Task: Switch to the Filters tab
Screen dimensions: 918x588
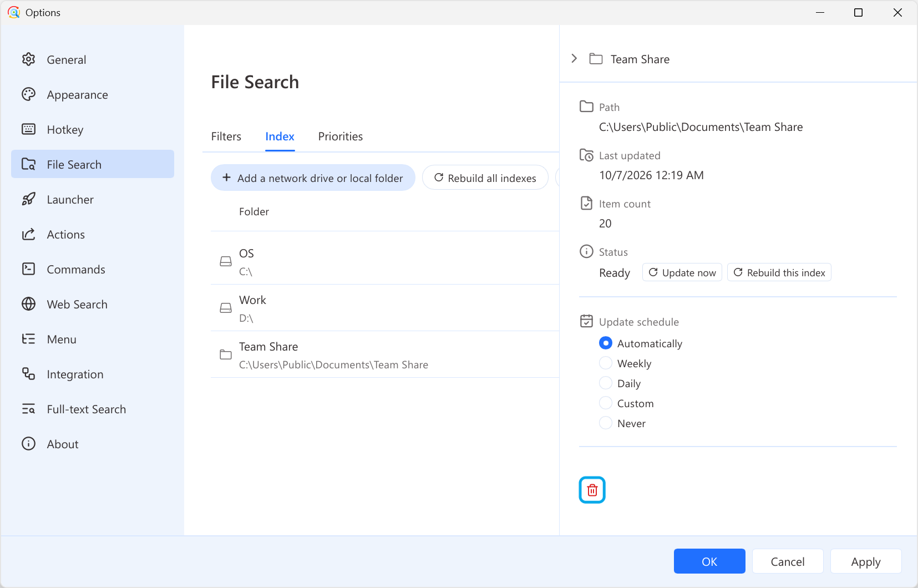Action: (226, 136)
